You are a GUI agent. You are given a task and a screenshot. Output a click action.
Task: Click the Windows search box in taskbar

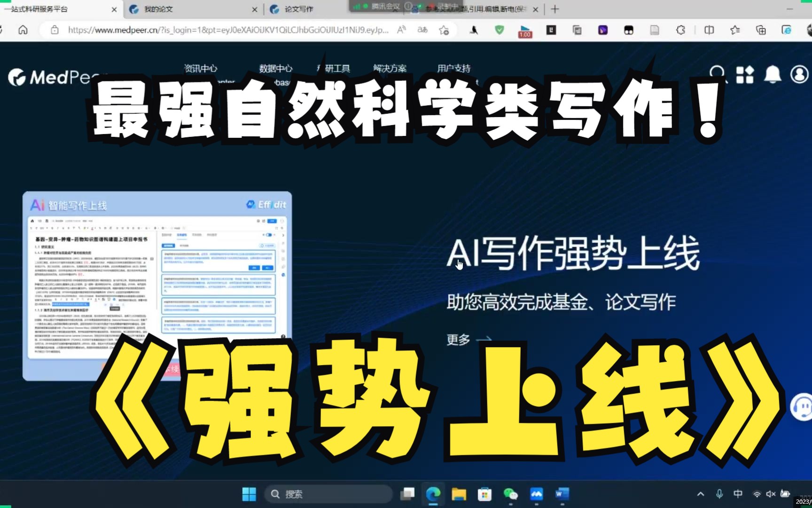tap(329, 494)
